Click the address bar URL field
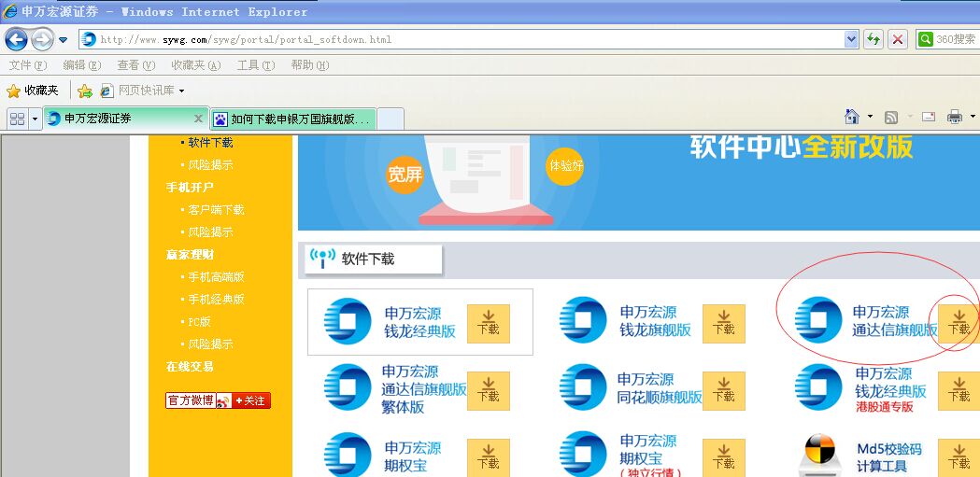The height and width of the screenshot is (477, 980). 462,39
